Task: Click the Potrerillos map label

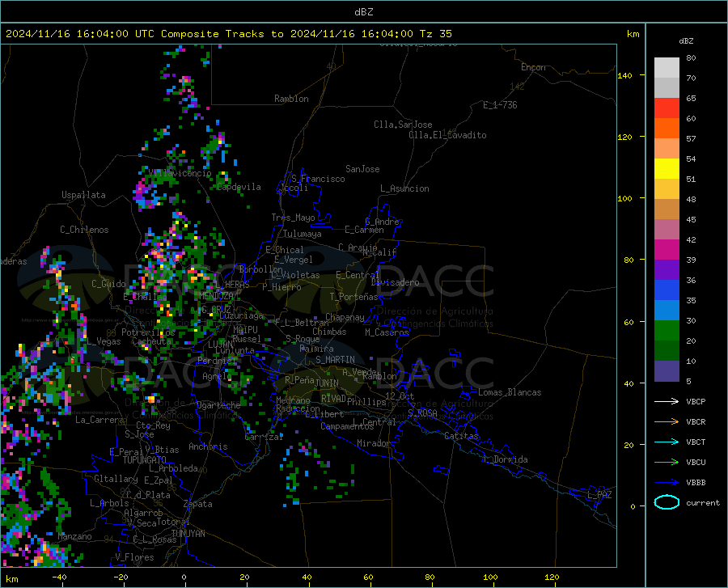Action: [148, 332]
